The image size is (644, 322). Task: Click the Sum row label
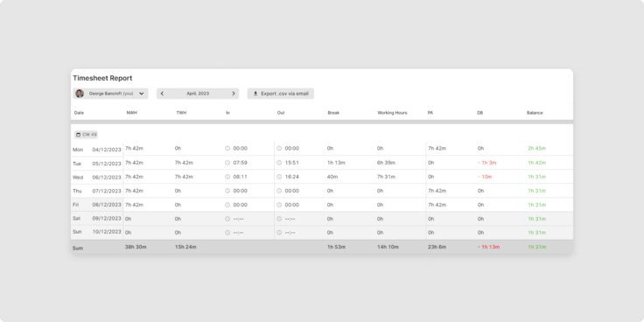78,248
